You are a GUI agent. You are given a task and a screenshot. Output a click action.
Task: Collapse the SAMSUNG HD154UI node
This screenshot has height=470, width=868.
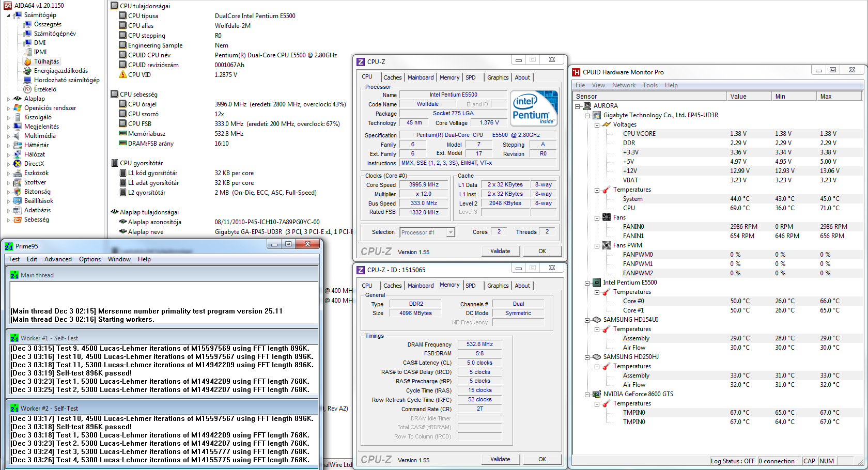coord(587,320)
